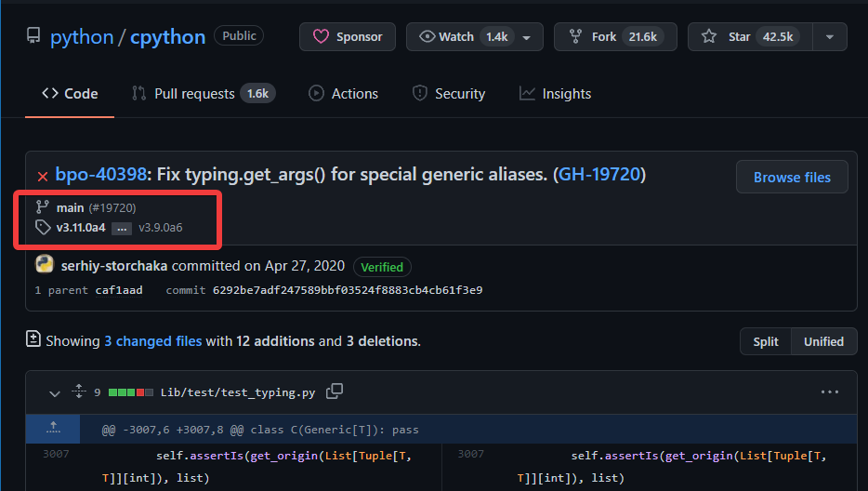Open parent commit caf1aad

(118, 290)
